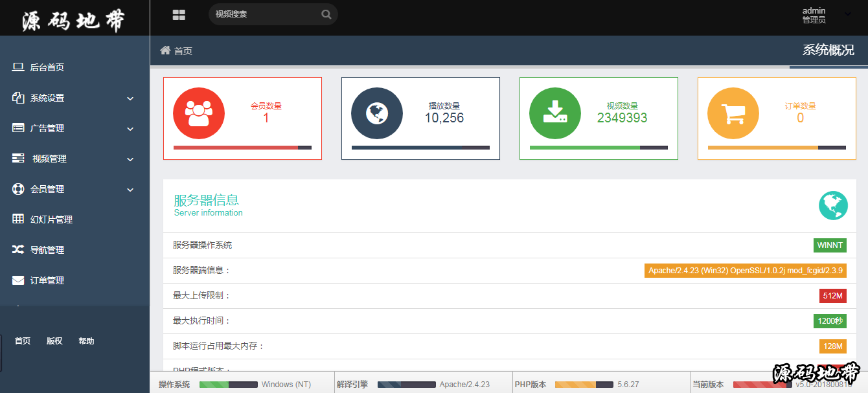Expand the 广告管理 submenu chevron
The height and width of the screenshot is (393, 868).
pos(130,129)
